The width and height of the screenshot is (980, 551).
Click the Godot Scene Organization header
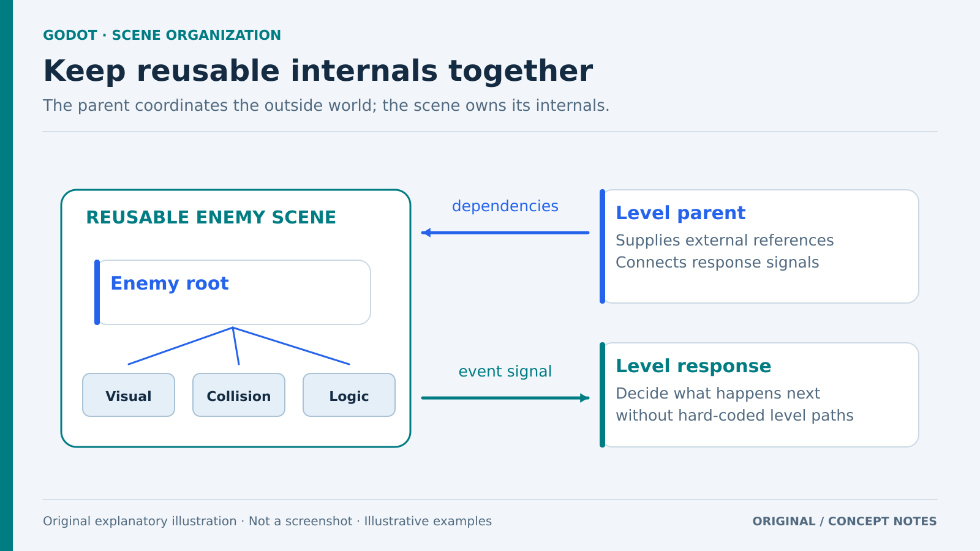point(162,36)
